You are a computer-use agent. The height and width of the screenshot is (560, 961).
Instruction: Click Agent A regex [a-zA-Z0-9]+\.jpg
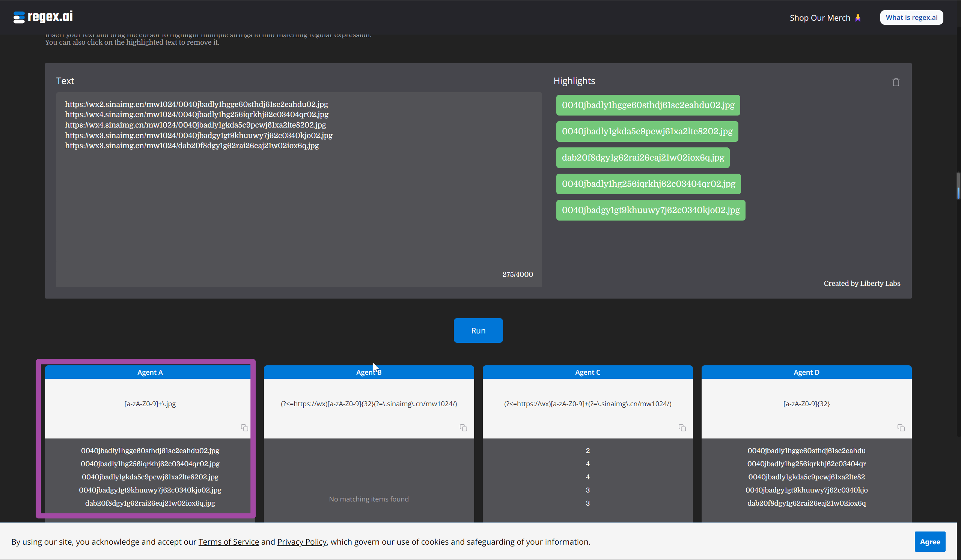pyautogui.click(x=150, y=404)
